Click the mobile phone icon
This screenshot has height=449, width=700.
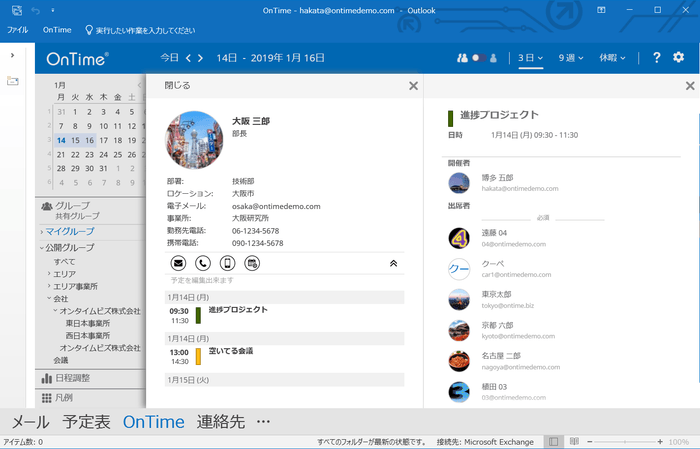click(x=227, y=263)
